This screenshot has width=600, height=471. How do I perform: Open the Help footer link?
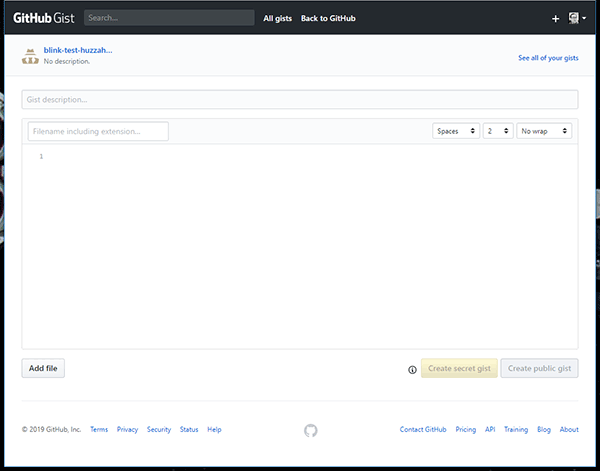click(x=214, y=429)
